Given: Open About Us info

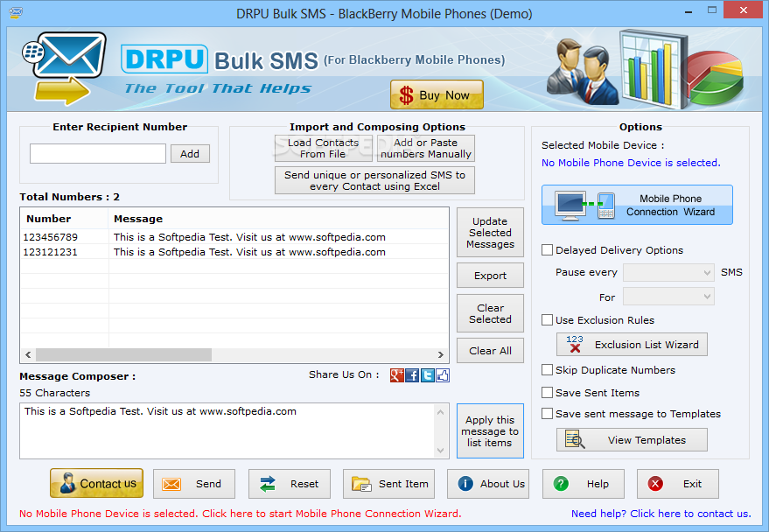Looking at the screenshot, I should tap(488, 484).
